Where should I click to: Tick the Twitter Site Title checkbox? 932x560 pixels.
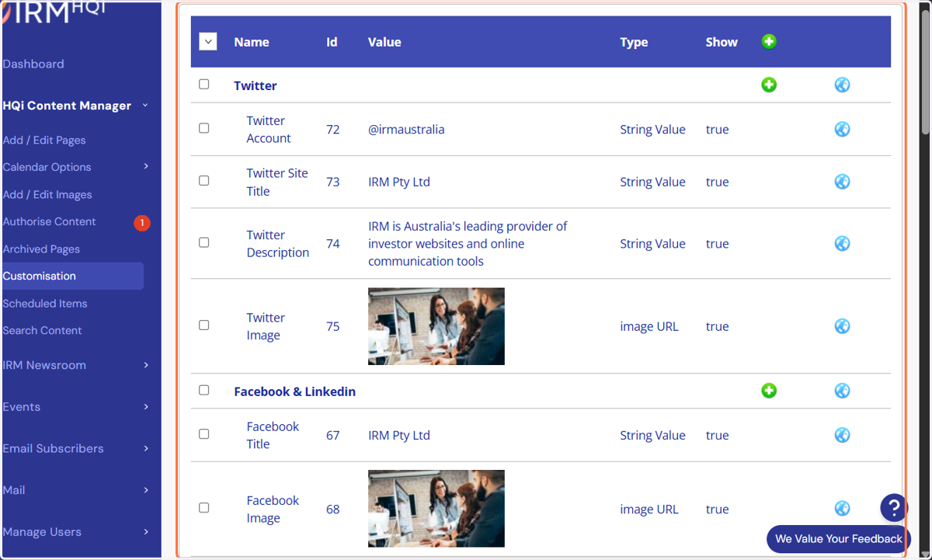click(204, 180)
